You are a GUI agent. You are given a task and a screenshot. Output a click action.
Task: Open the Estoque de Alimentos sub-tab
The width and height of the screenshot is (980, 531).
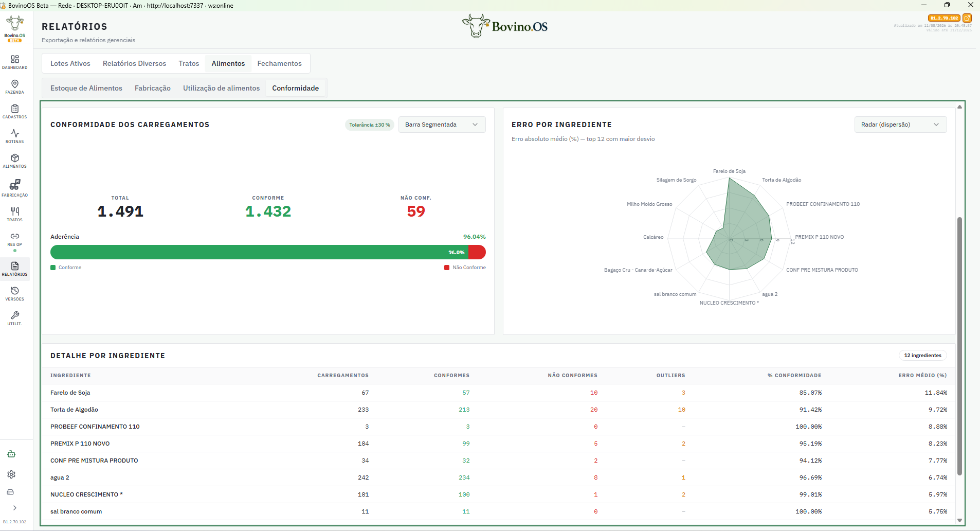tap(86, 88)
